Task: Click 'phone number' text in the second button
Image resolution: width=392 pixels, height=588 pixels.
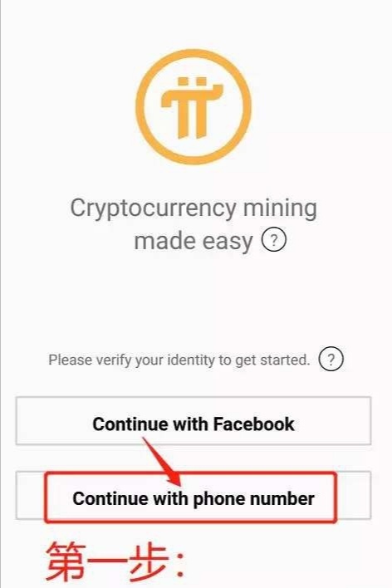Action: pyautogui.click(x=253, y=499)
